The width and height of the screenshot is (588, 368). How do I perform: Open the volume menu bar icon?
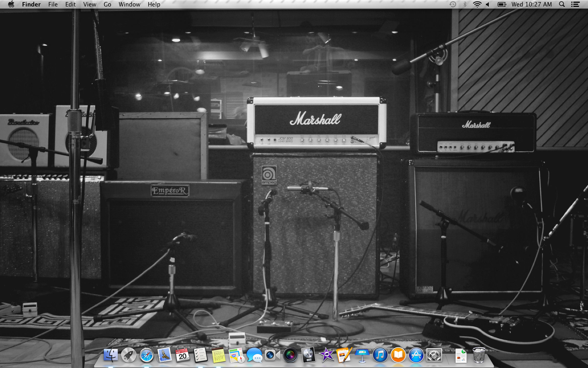tap(488, 4)
